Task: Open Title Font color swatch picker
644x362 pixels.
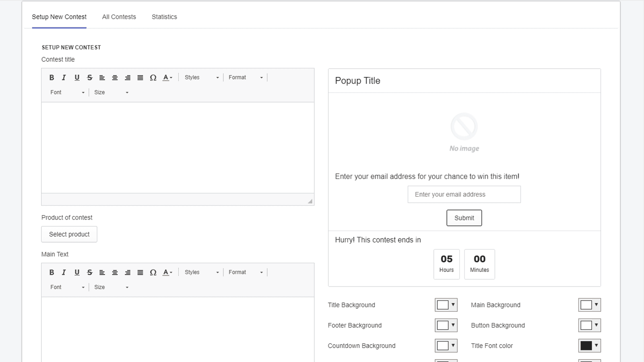Action: (589, 346)
